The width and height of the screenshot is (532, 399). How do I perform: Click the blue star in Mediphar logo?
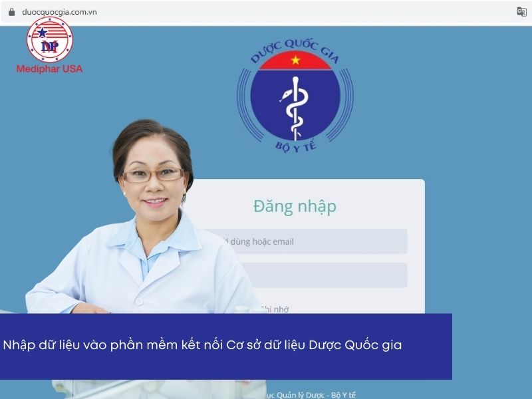[x=42, y=33]
